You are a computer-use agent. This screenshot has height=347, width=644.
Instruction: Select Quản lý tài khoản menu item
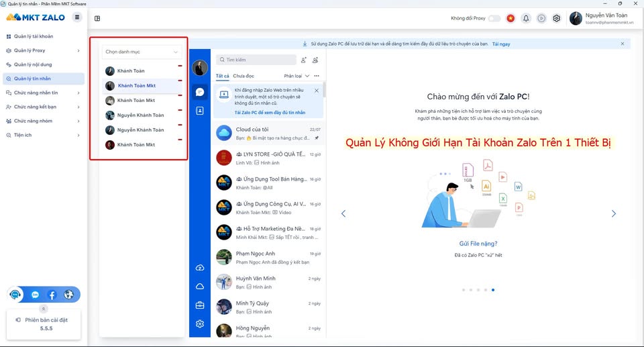(43, 37)
